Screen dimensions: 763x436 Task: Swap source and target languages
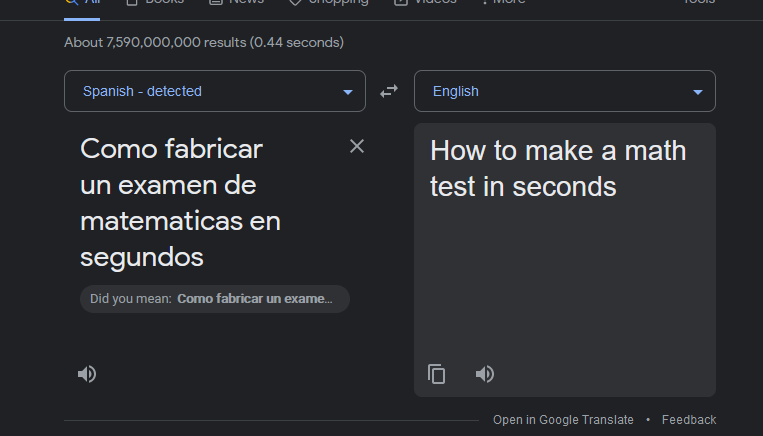pos(389,91)
